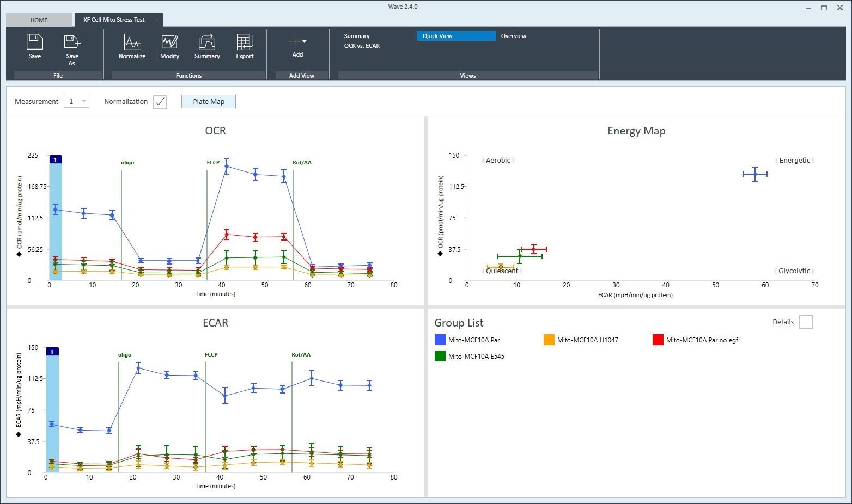The image size is (852, 504).
Task: Close the XF Cell Mito Stress Test tab
Action: pyautogui.click(x=157, y=20)
